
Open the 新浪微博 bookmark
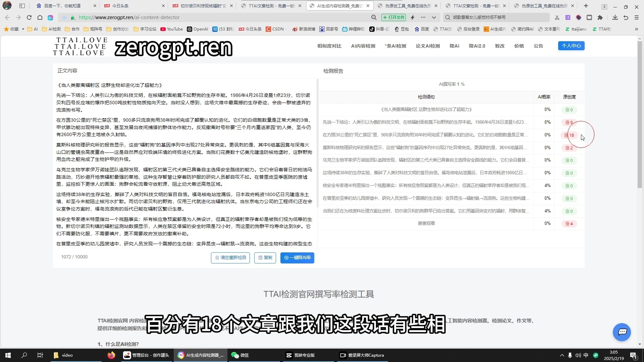pos(304,29)
